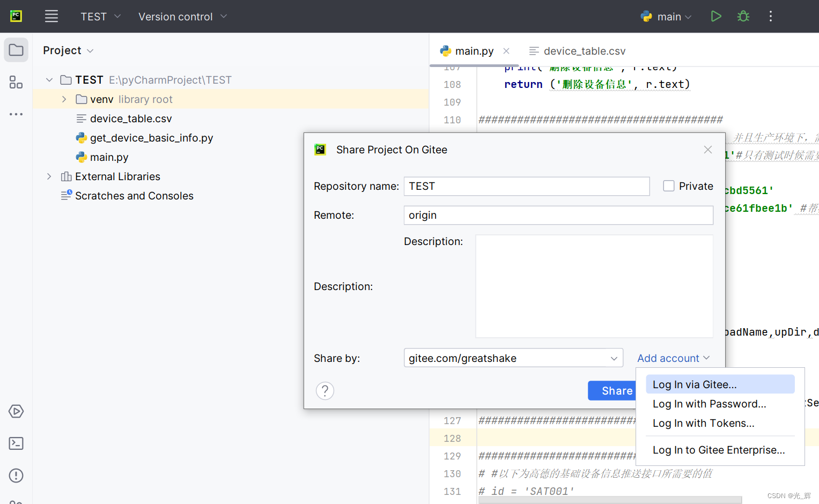This screenshot has width=819, height=504.
Task: Click the horizontal editor scrollbar
Action: click(x=610, y=500)
